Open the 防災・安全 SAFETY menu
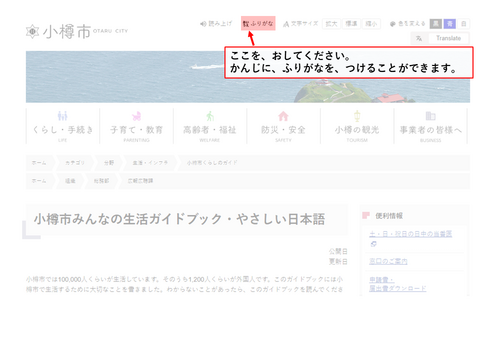 coord(283,126)
